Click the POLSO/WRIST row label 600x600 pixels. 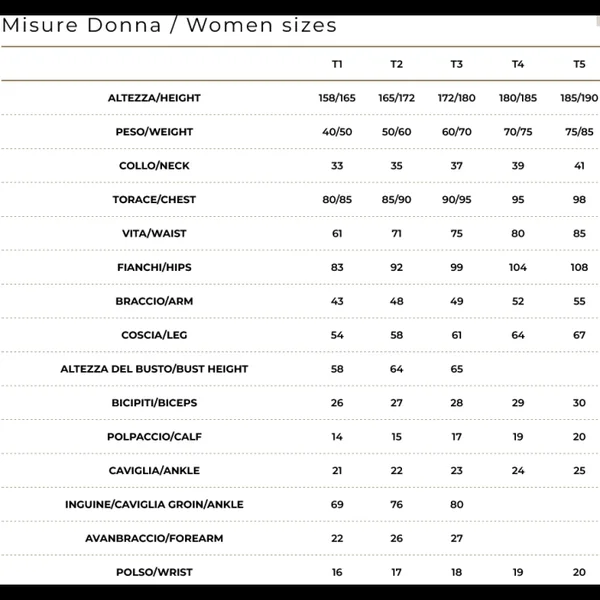(154, 572)
